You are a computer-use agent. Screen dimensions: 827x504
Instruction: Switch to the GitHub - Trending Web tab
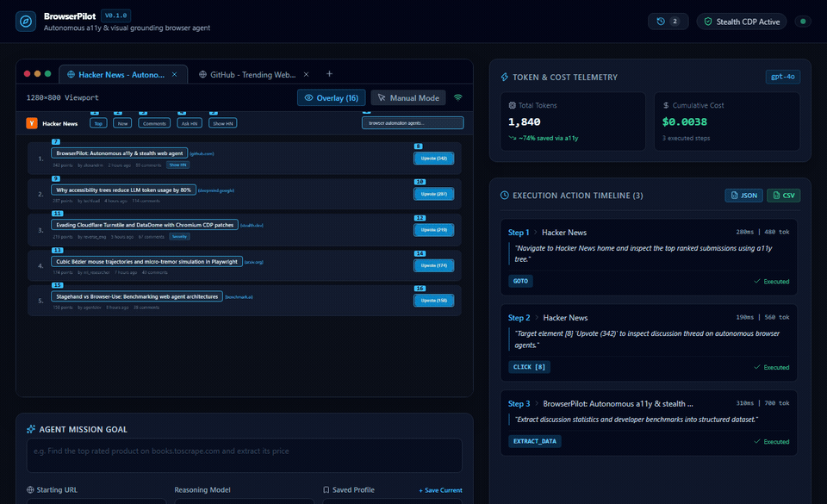(x=253, y=75)
